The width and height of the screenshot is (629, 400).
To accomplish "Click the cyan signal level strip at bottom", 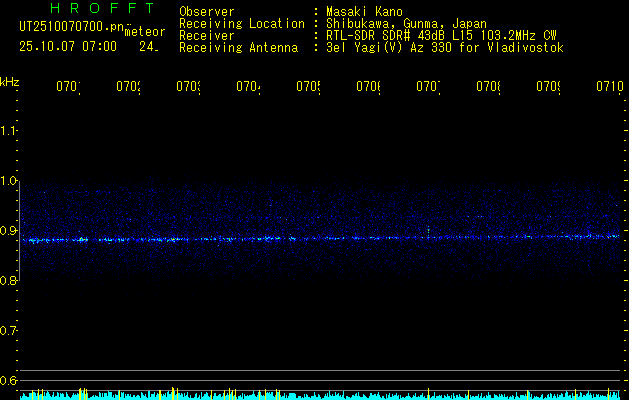I will pyautogui.click(x=314, y=395).
